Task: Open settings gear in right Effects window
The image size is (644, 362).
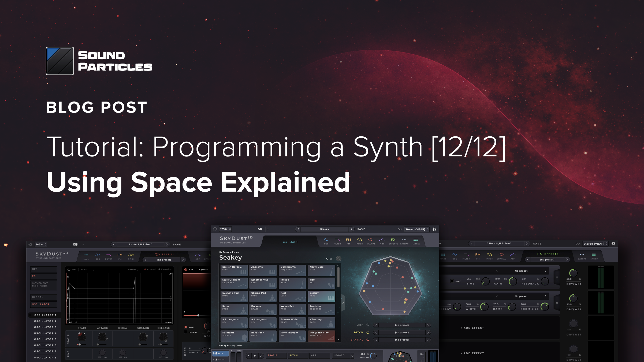Action: [613, 244]
